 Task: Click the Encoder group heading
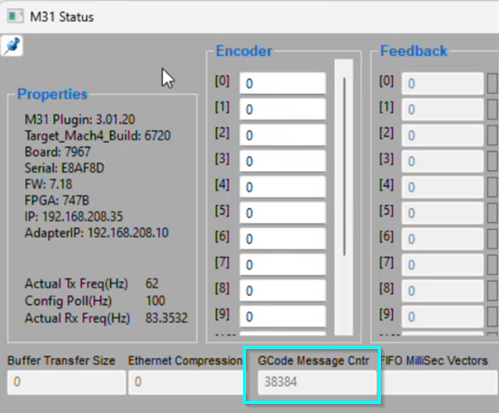pos(244,51)
